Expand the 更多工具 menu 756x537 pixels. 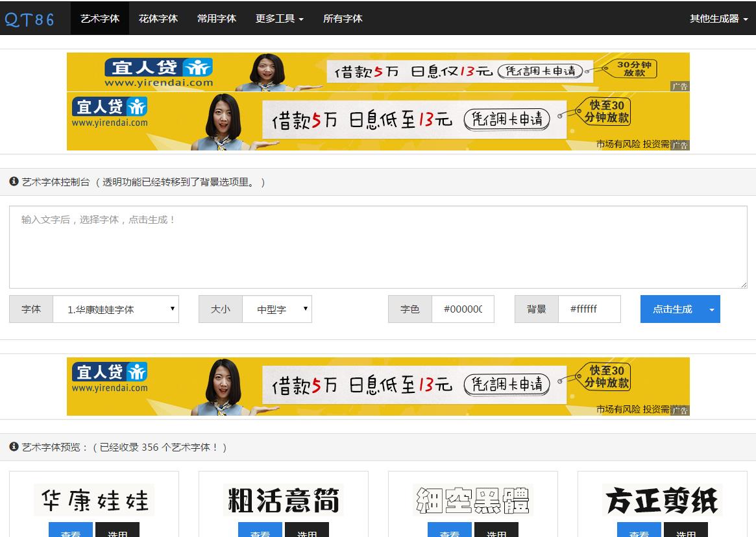(279, 18)
